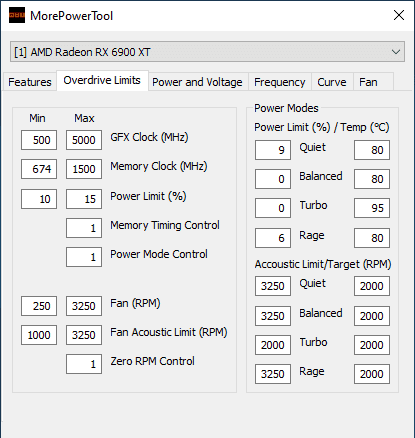This screenshot has height=438, width=415.
Task: Click the Fan Acoustic Limit Max field
Action: coord(84,335)
